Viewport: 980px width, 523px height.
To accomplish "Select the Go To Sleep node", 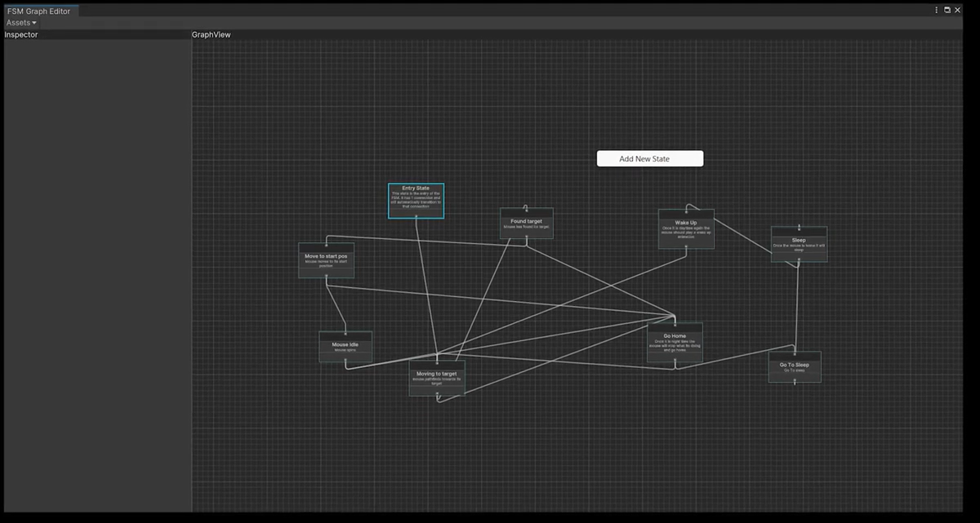I will pyautogui.click(x=794, y=368).
